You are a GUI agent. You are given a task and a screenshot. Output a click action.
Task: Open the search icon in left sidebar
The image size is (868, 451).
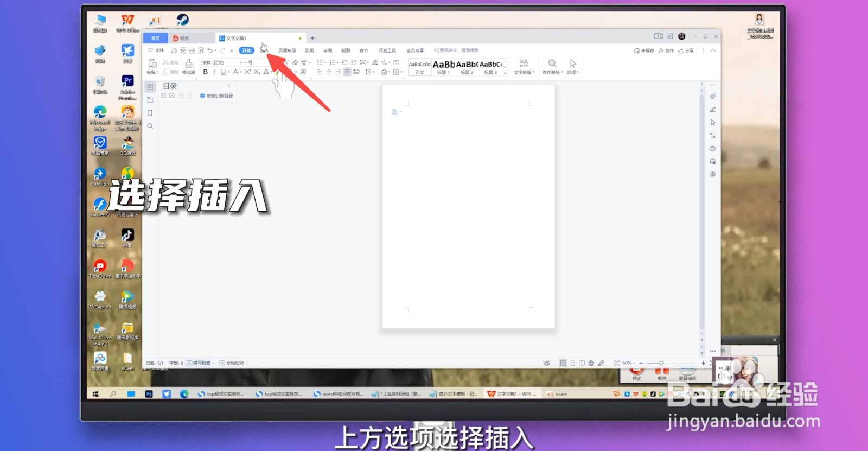(x=150, y=126)
